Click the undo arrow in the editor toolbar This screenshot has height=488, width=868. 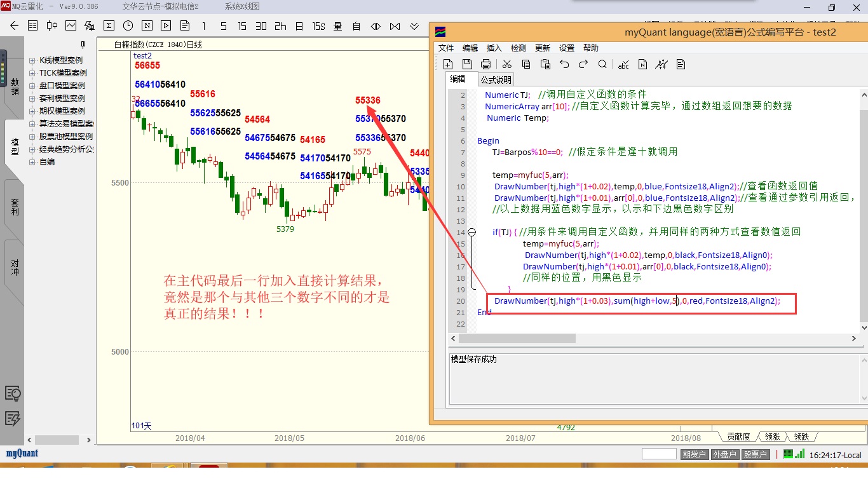click(564, 64)
